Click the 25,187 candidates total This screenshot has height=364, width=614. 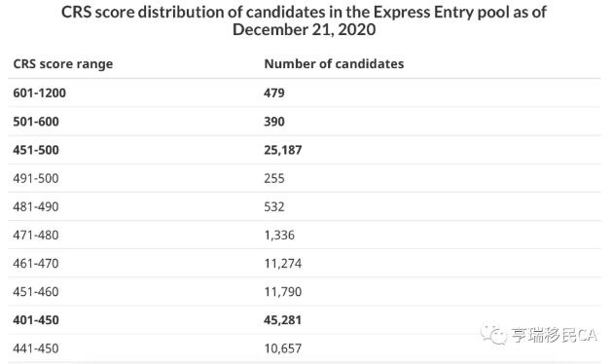pyautogui.click(x=283, y=150)
